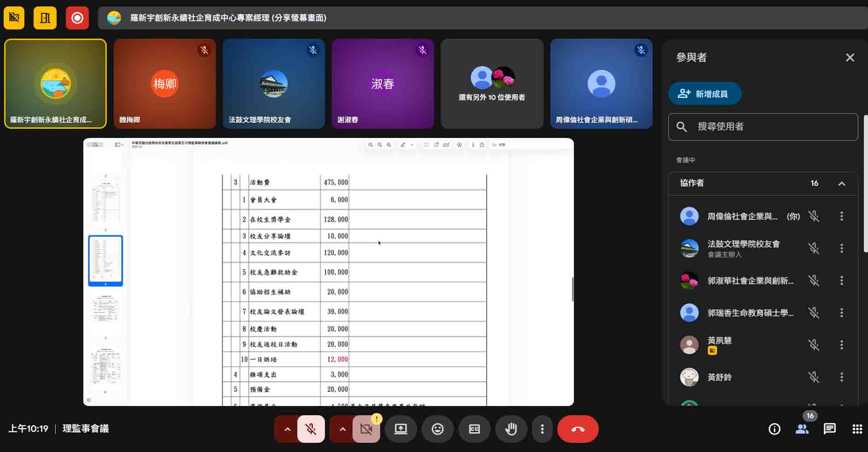This screenshot has width=868, height=452.
Task: Click the 新增成員 add people button
Action: pyautogui.click(x=704, y=94)
